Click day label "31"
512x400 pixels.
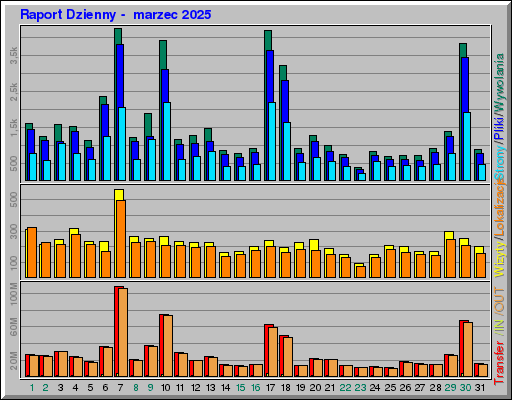[x=479, y=388]
